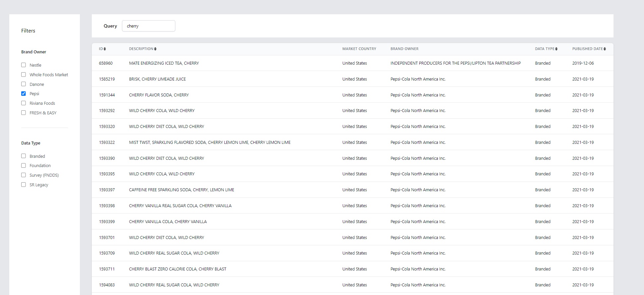Image resolution: width=644 pixels, height=295 pixels.
Task: Sort by Data Type column arrows
Action: [556, 49]
